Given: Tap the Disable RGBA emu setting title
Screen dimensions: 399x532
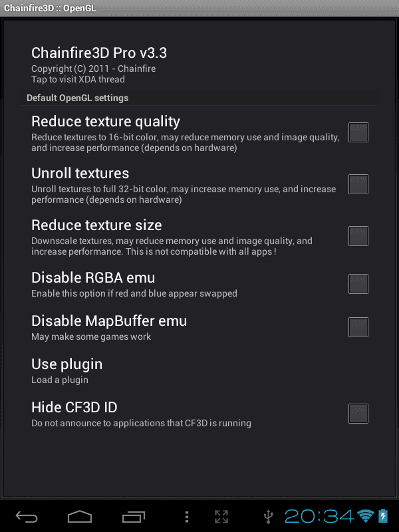Looking at the screenshot, I should [93, 277].
